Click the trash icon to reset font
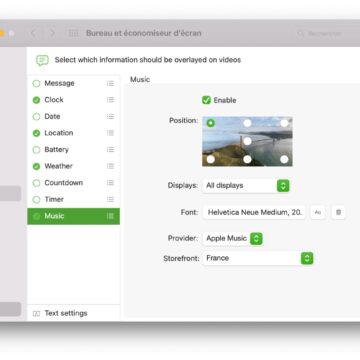The width and height of the screenshot is (360, 360). 338,212
